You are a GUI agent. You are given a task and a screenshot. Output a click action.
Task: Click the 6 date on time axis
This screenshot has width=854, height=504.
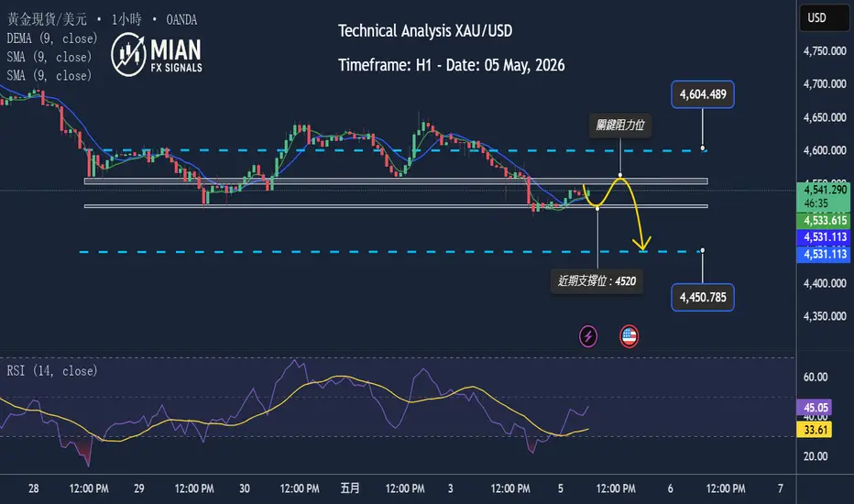671,488
